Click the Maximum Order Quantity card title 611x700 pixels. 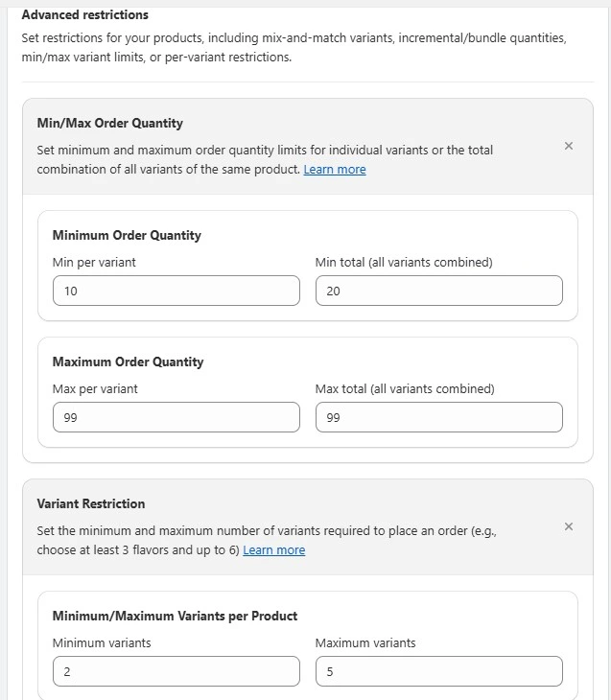click(128, 362)
